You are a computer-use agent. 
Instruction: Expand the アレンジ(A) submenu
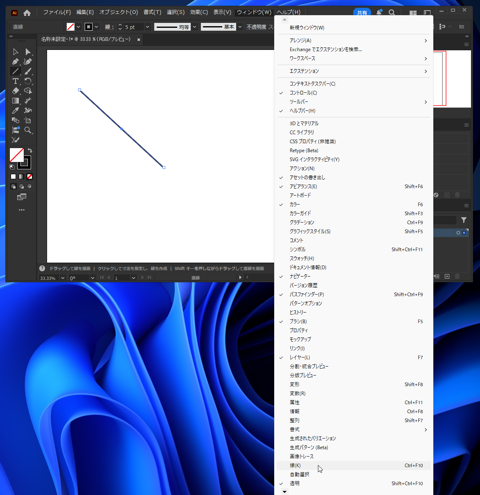(353, 40)
